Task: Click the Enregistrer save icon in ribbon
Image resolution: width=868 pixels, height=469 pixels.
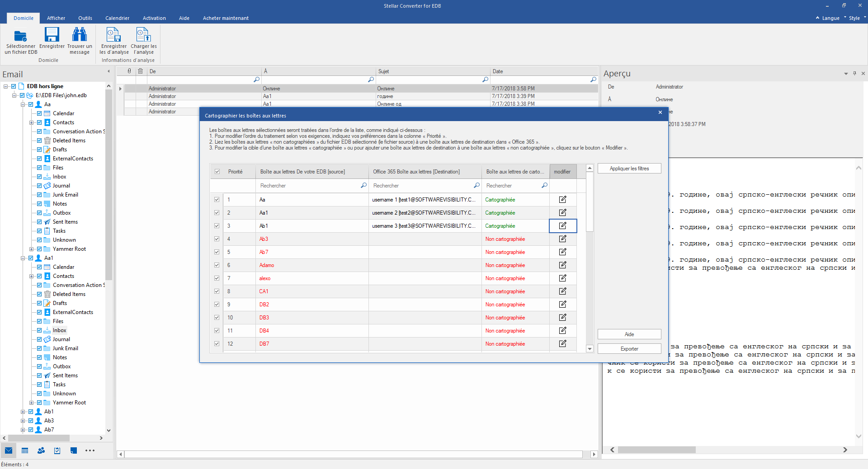Action: tap(52, 35)
